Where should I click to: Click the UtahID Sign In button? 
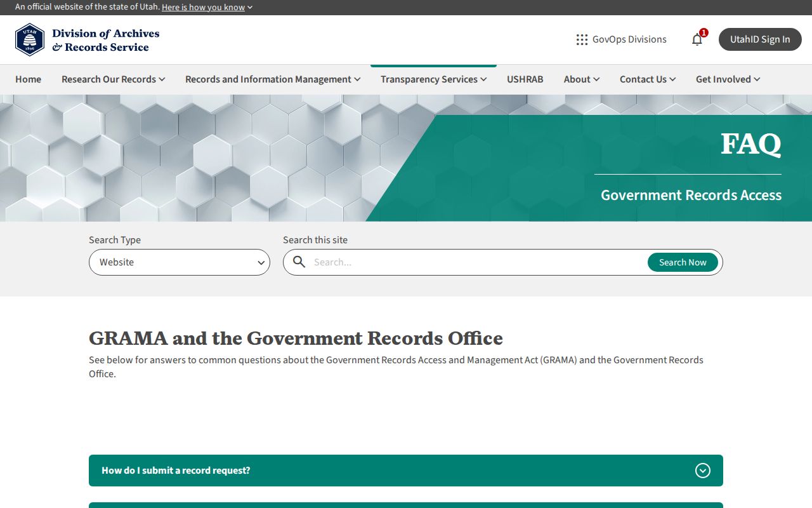click(760, 39)
